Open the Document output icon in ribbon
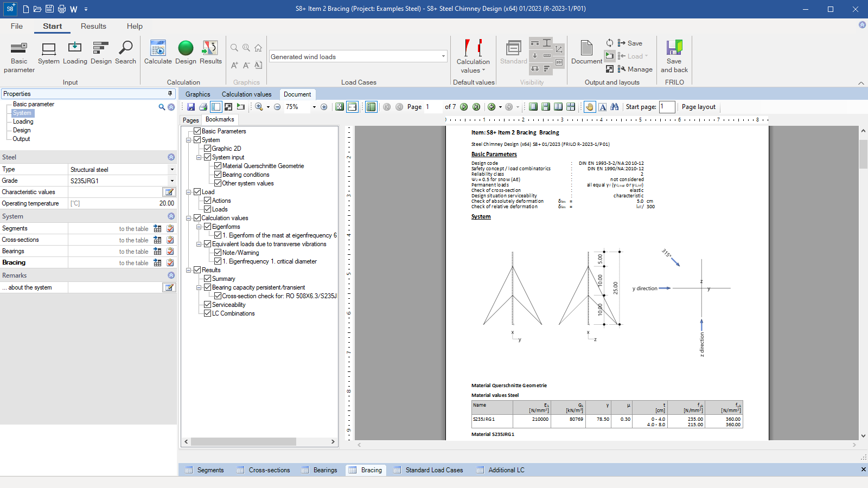 click(x=586, y=53)
